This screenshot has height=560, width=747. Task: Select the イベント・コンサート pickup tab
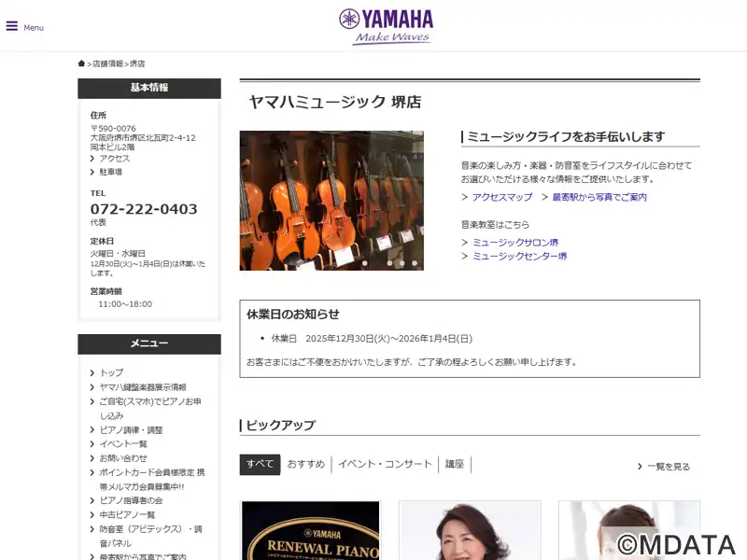(x=385, y=464)
